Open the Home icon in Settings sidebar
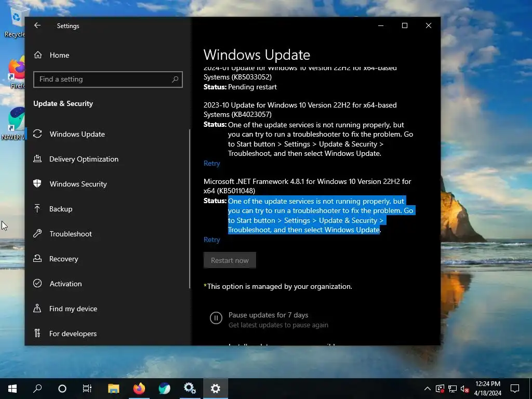The width and height of the screenshot is (532, 399). 37,55
